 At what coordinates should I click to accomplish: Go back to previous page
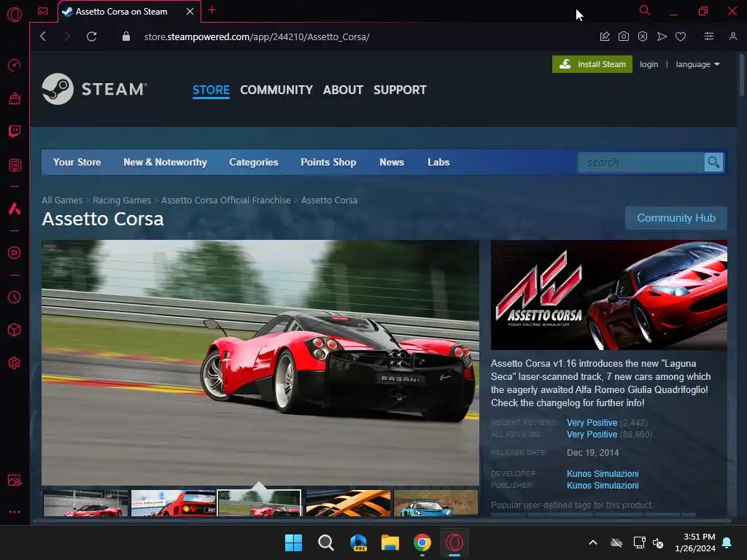43,36
